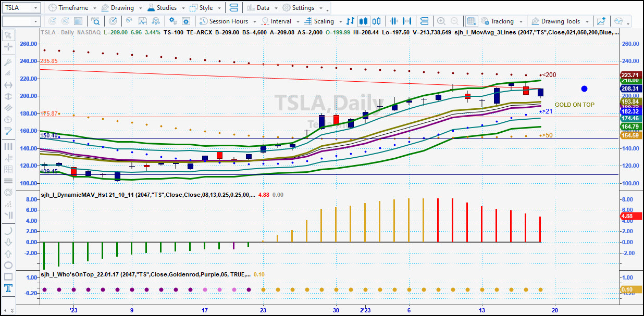Click the window settings gear icon
The image size is (644, 316).
tap(185, 21)
